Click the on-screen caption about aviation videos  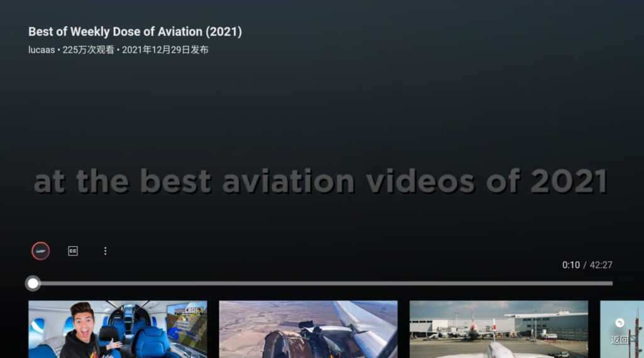point(320,181)
